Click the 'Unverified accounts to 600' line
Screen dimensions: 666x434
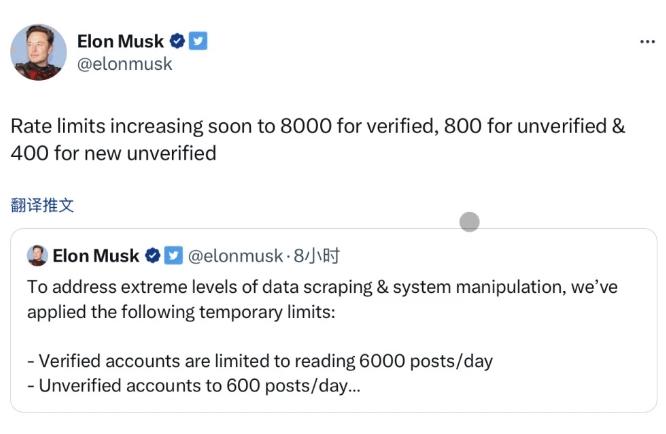[x=190, y=385]
